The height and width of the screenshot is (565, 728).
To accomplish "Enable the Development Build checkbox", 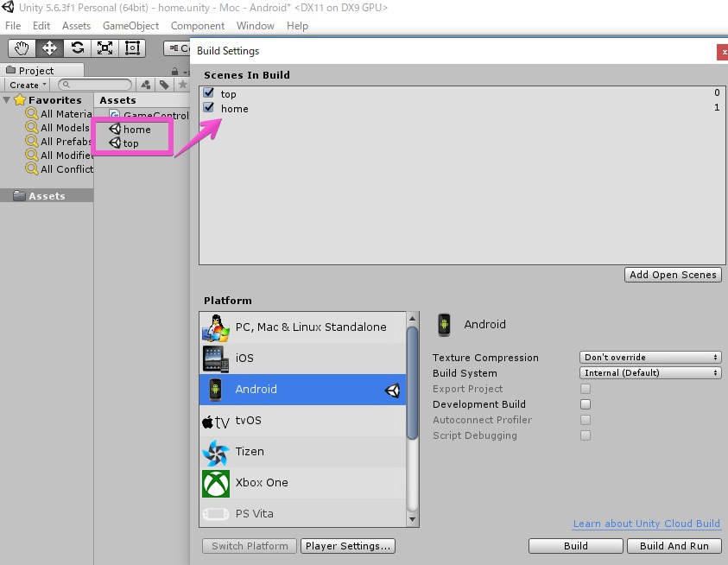I will click(x=586, y=404).
